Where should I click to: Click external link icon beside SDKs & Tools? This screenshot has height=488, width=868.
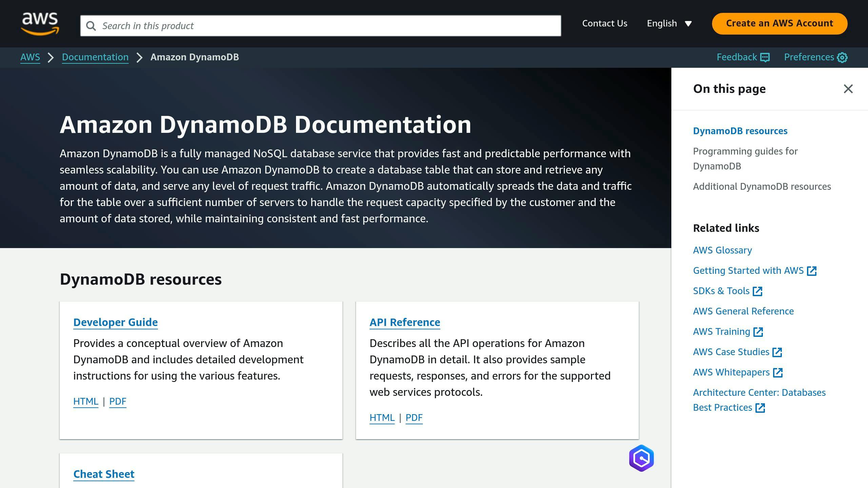coord(757,291)
